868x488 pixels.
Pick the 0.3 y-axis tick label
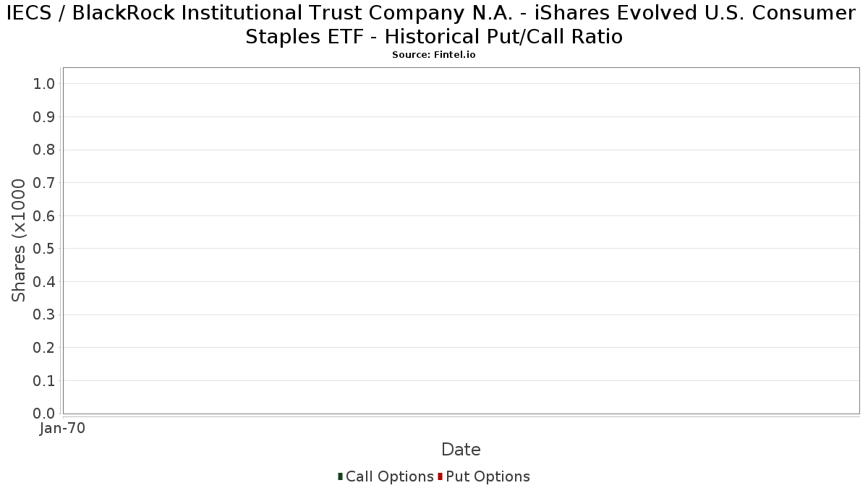coord(44,314)
